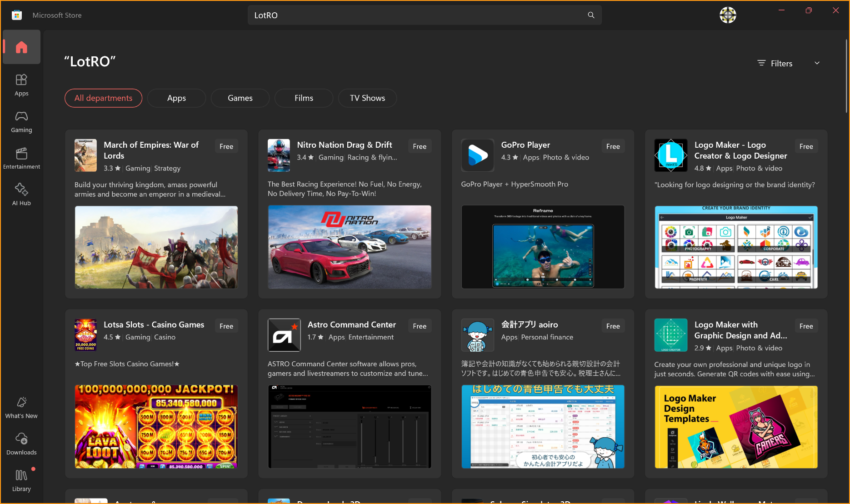Click "GoPro Player + HyperSmooth Pro" description
This screenshot has height=504, width=850.
[x=515, y=184]
